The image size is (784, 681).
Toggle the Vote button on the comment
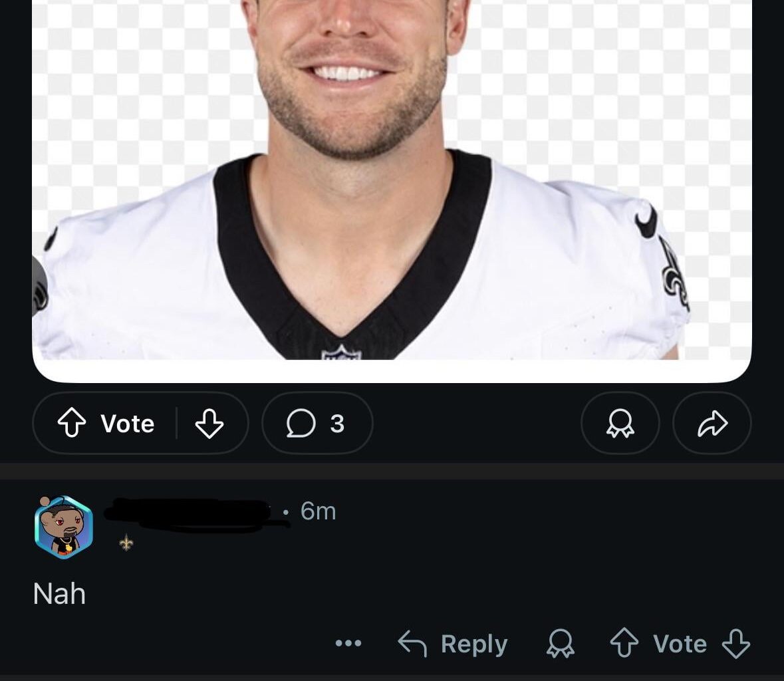click(x=678, y=643)
